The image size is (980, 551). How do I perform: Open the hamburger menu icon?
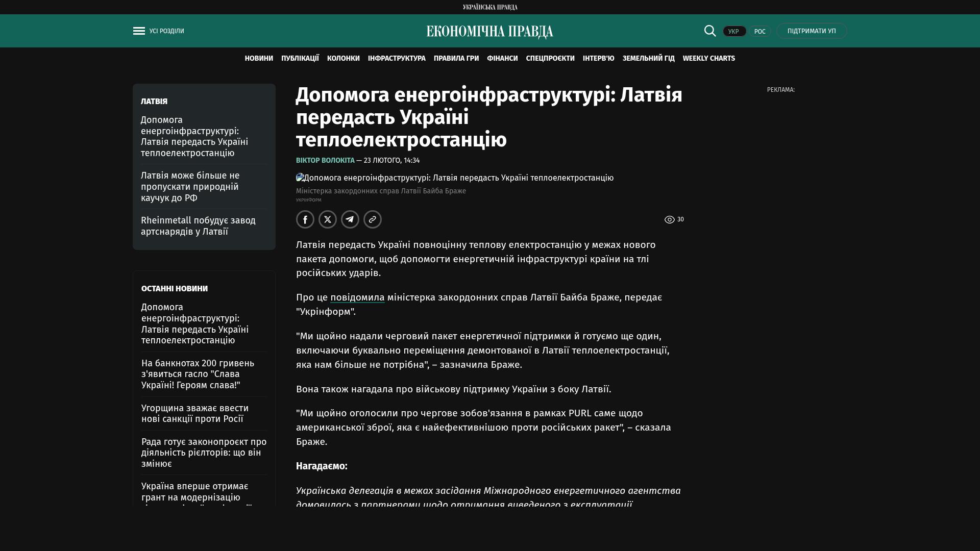(x=139, y=31)
